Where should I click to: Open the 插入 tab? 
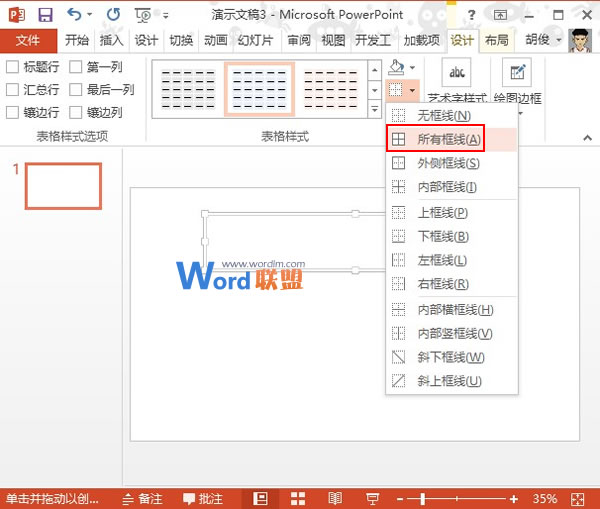point(111,40)
